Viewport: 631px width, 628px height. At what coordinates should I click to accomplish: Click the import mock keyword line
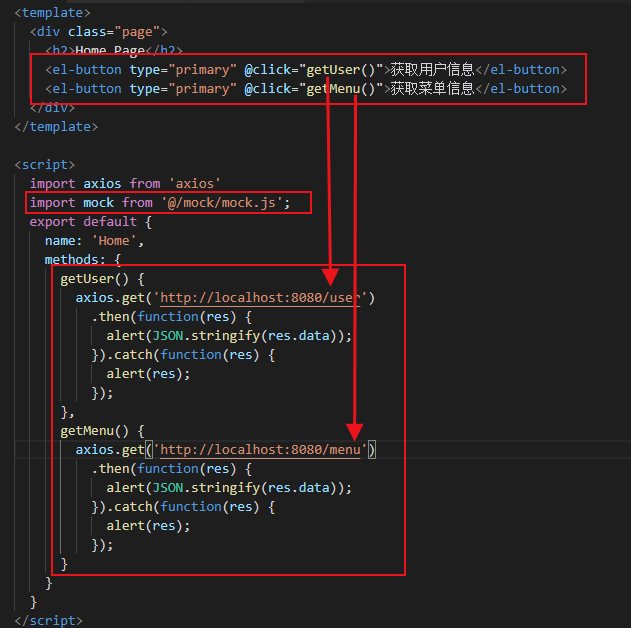coord(160,203)
